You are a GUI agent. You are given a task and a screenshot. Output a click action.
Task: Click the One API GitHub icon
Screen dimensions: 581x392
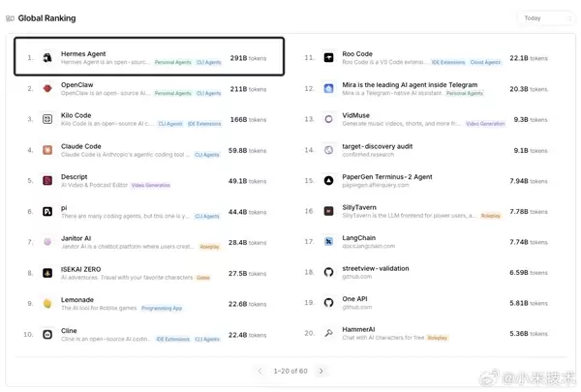(328, 303)
